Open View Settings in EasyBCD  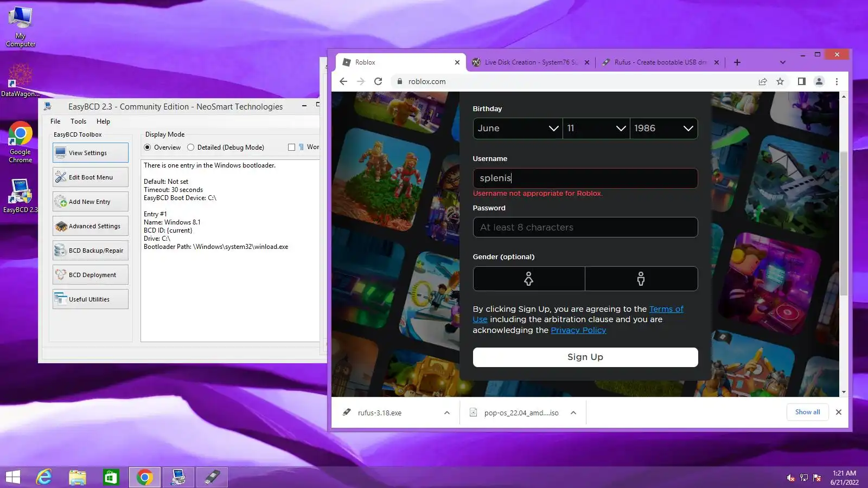click(x=91, y=153)
